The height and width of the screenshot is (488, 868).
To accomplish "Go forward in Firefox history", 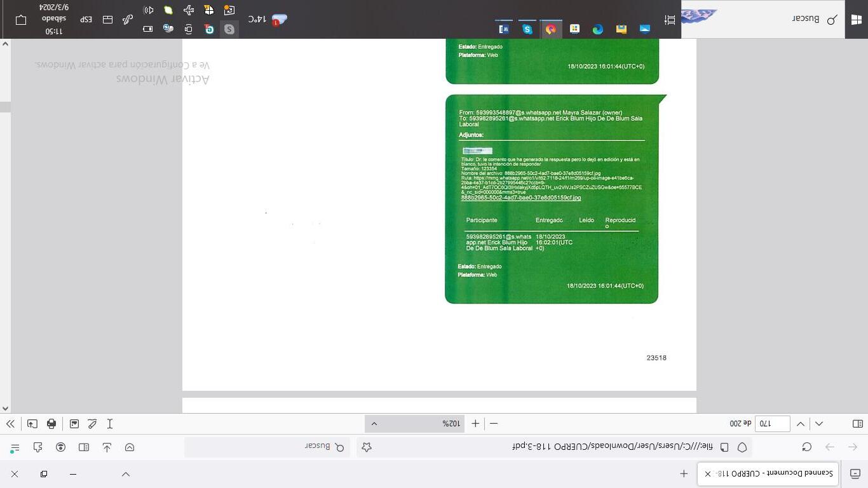I will point(830,447).
